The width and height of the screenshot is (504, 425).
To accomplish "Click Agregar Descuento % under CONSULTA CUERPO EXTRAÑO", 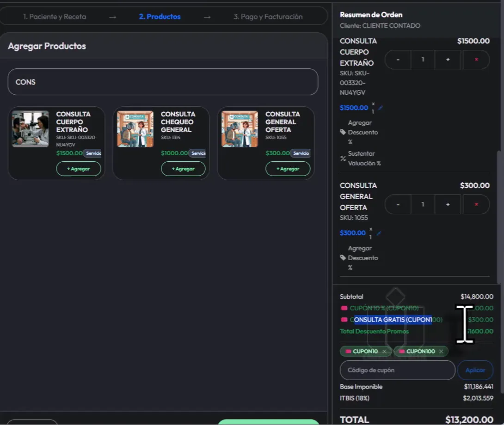I will [x=363, y=132].
